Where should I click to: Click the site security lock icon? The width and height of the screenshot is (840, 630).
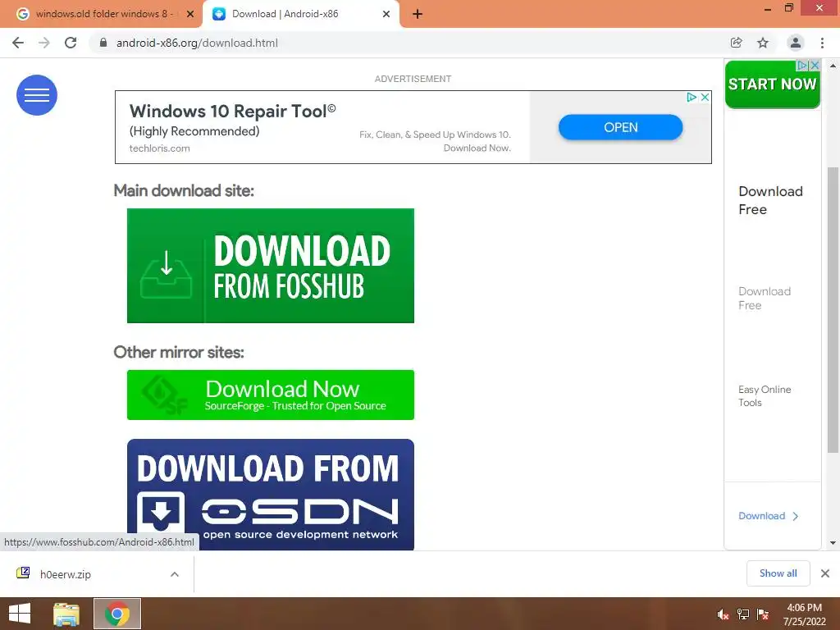(103, 43)
